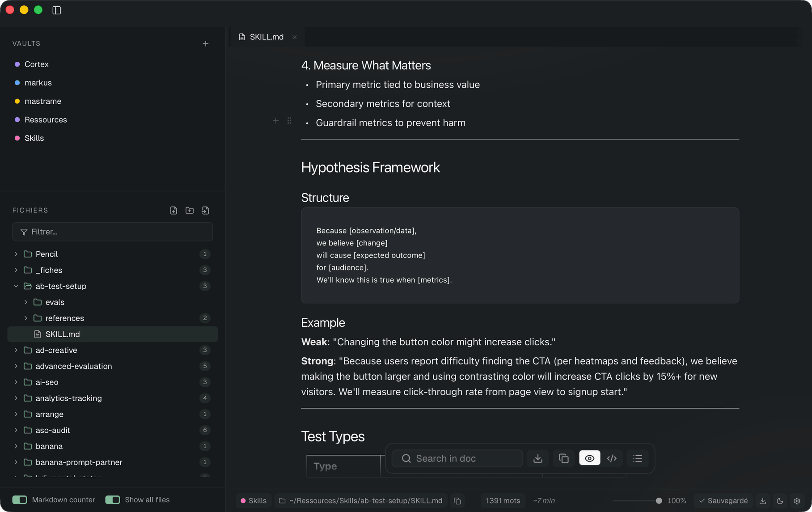Adjust the zoom slider handle
812x512 pixels.
(x=659, y=501)
